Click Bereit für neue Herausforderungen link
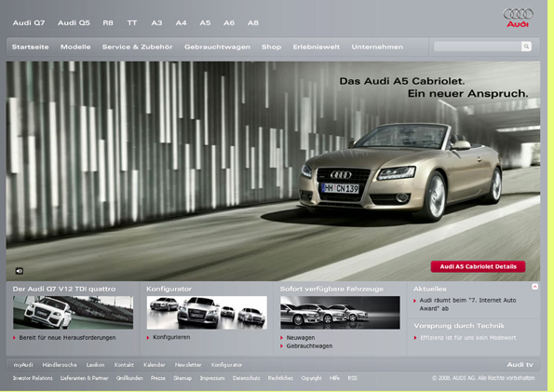The height and width of the screenshot is (392, 554). (x=67, y=338)
